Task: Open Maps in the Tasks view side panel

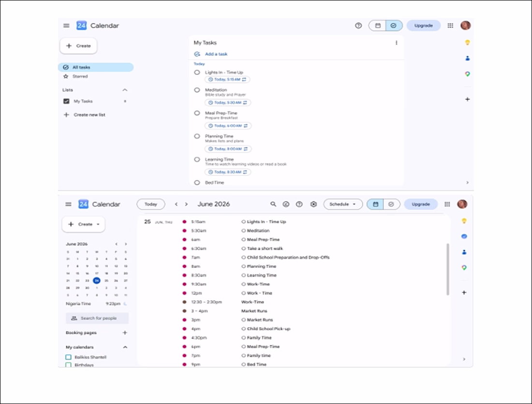Action: 467,74
